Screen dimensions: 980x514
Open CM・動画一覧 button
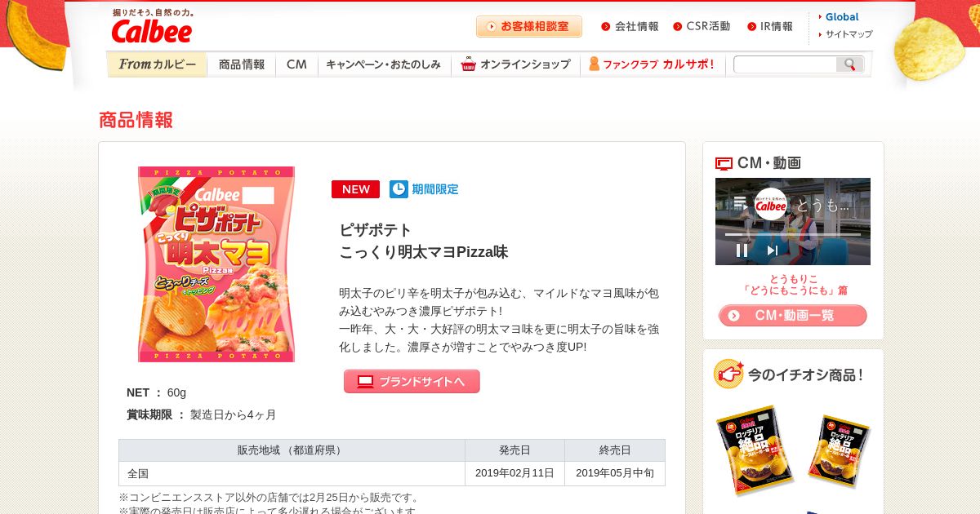[793, 316]
